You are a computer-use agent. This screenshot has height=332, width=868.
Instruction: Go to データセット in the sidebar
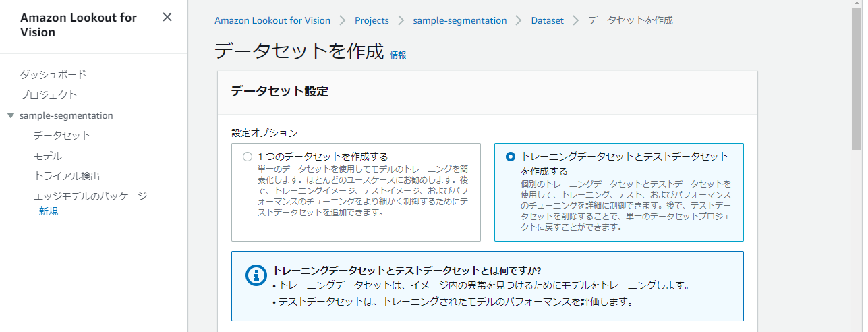[62, 135]
